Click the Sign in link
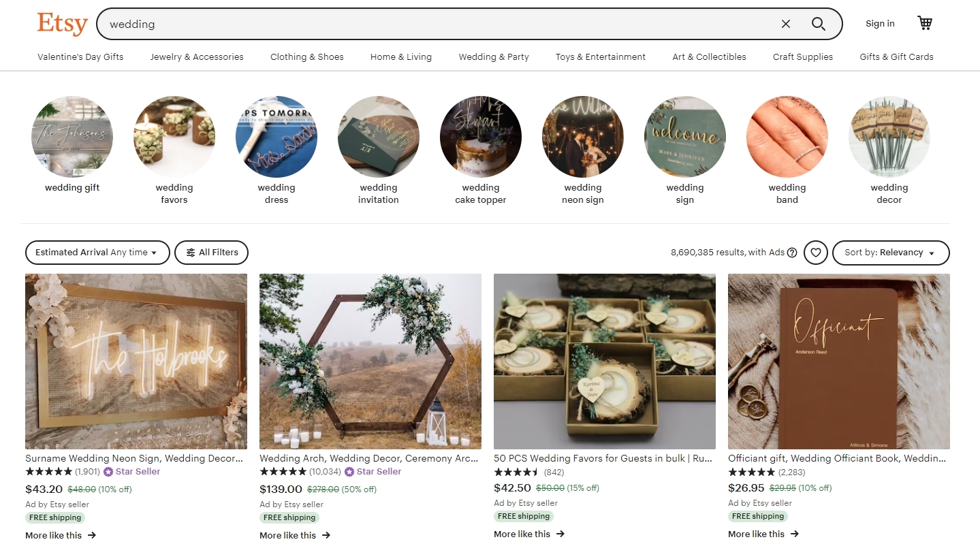 880,24
